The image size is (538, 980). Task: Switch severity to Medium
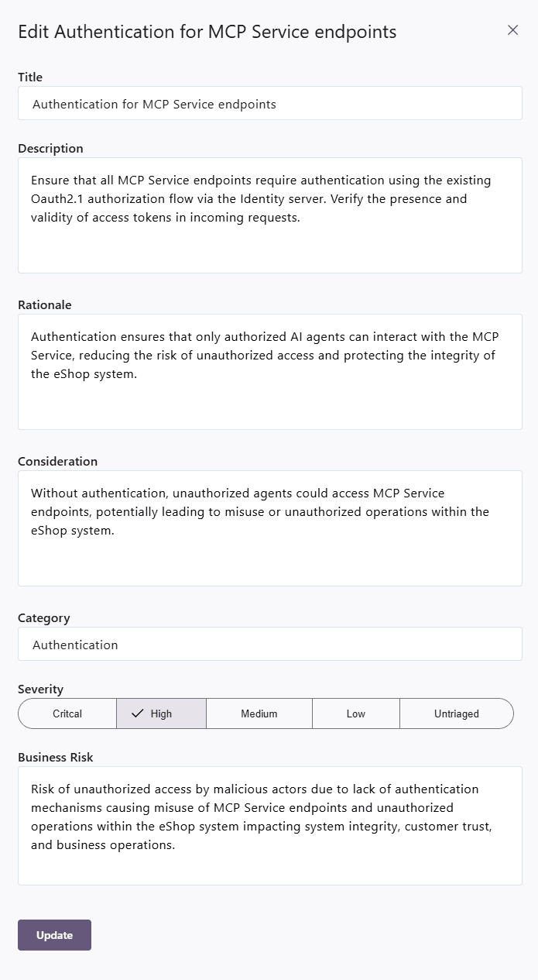259,714
